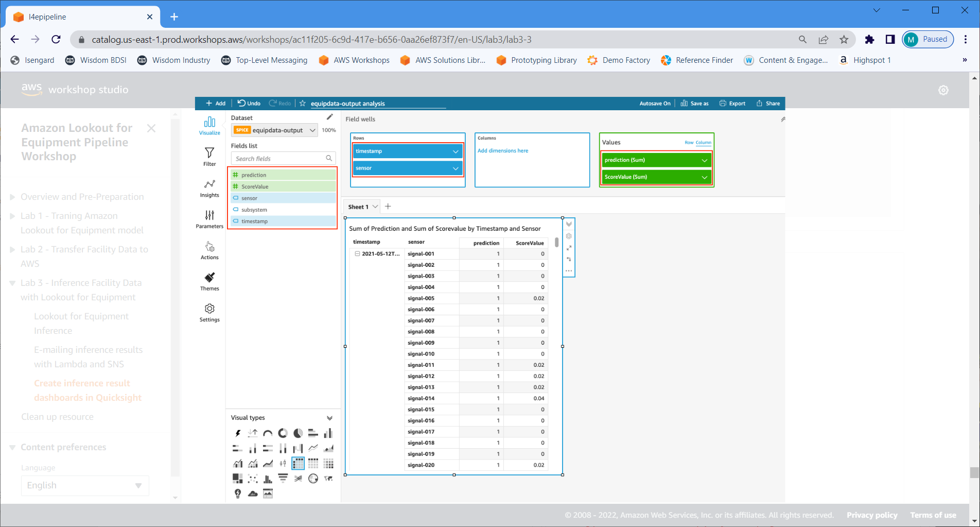
Task: Open the visual's format gear icon
Action: [569, 236]
